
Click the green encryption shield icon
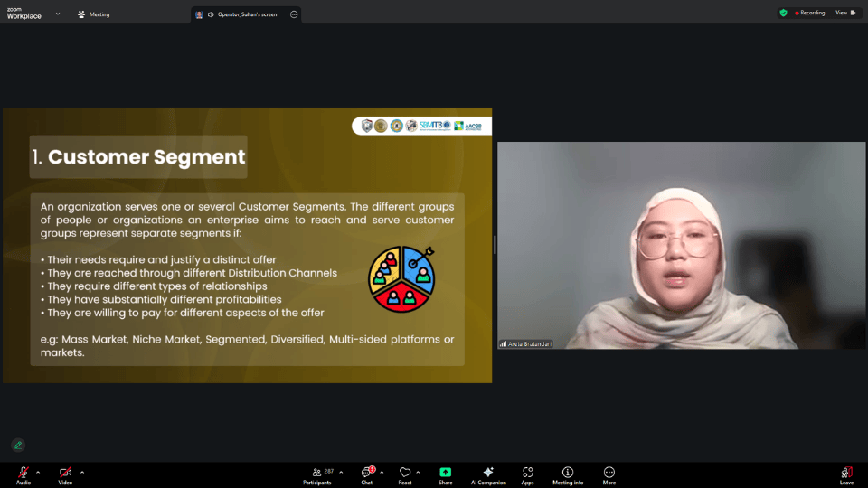783,13
